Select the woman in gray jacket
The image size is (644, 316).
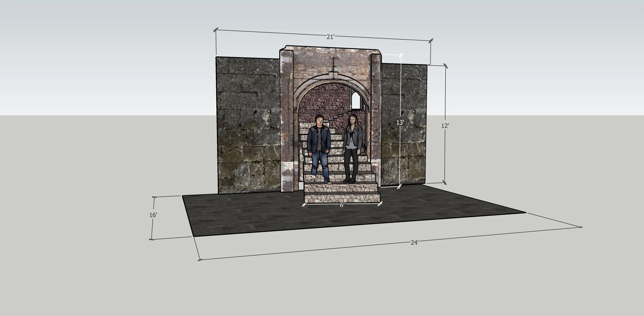click(352, 147)
